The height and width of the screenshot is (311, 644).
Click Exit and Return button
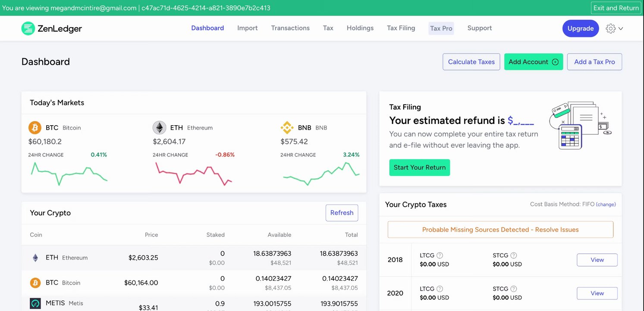click(x=616, y=8)
